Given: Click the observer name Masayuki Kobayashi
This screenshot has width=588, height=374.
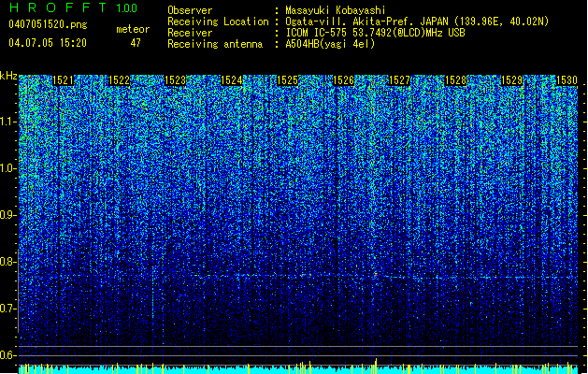Looking at the screenshot, I should click(x=336, y=10).
